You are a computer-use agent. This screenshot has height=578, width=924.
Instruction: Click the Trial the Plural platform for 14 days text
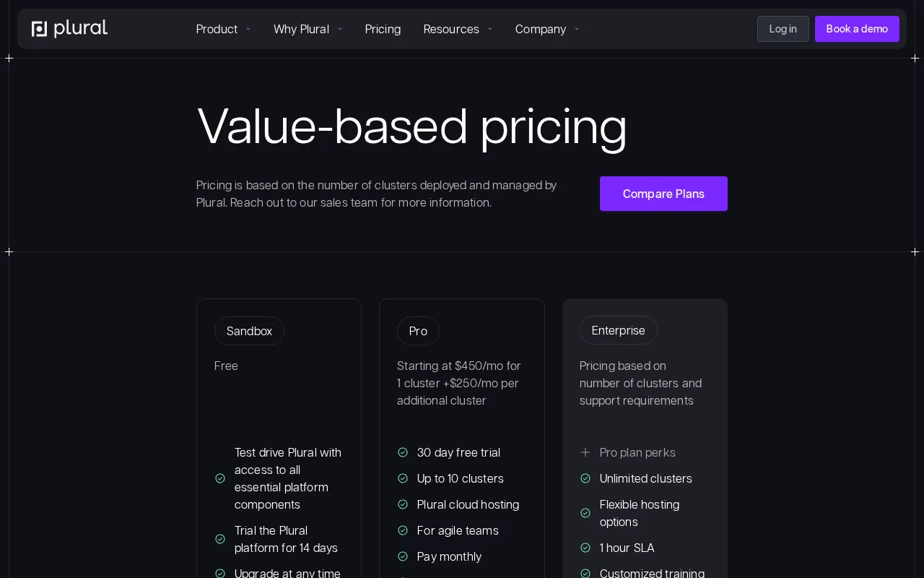point(286,539)
